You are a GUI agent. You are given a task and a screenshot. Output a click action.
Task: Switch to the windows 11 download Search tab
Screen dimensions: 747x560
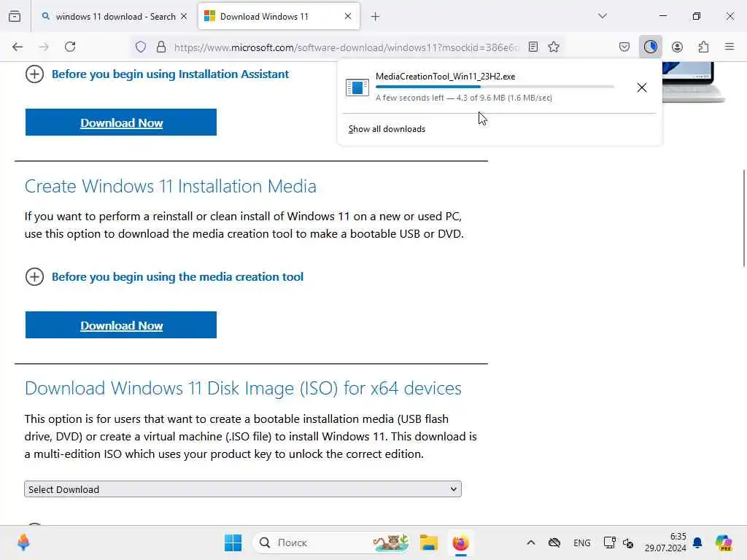point(115,17)
